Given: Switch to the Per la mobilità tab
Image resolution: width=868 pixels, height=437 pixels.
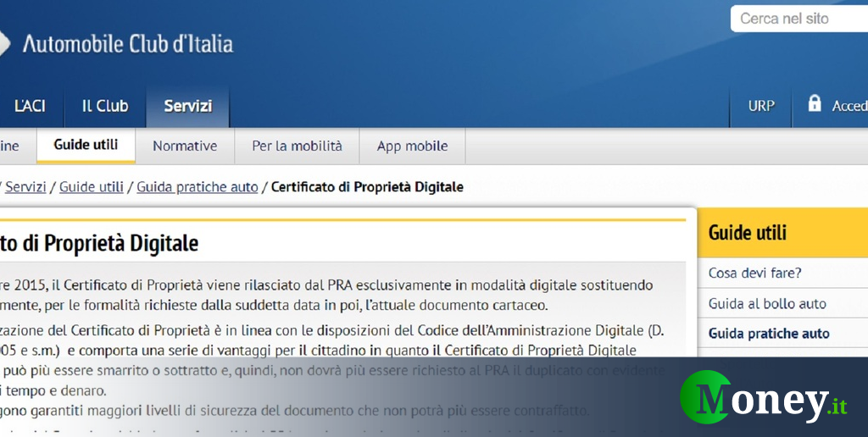Looking at the screenshot, I should [x=297, y=146].
